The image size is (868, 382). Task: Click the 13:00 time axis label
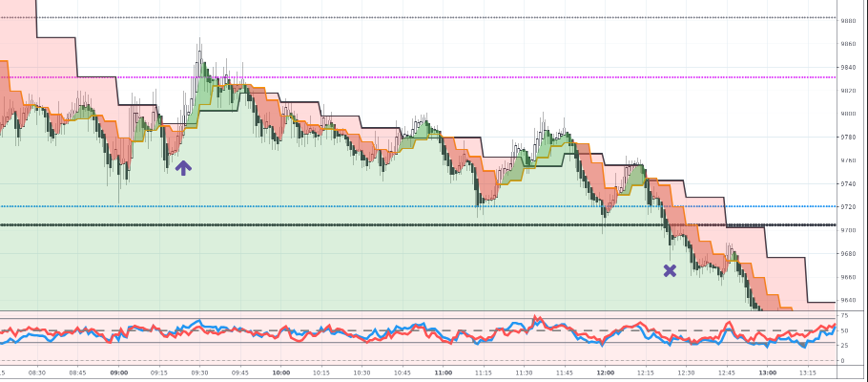[768, 372]
